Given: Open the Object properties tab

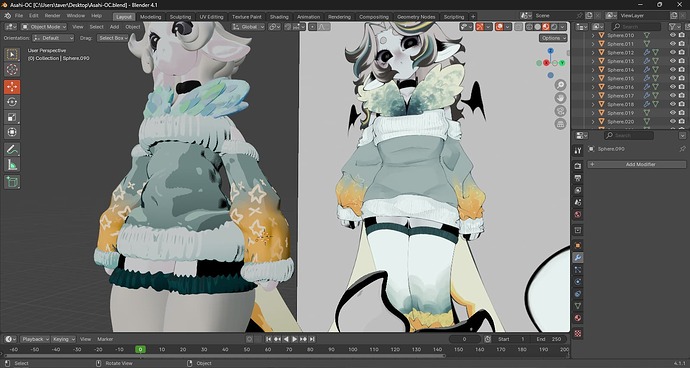Looking at the screenshot, I should [x=578, y=245].
